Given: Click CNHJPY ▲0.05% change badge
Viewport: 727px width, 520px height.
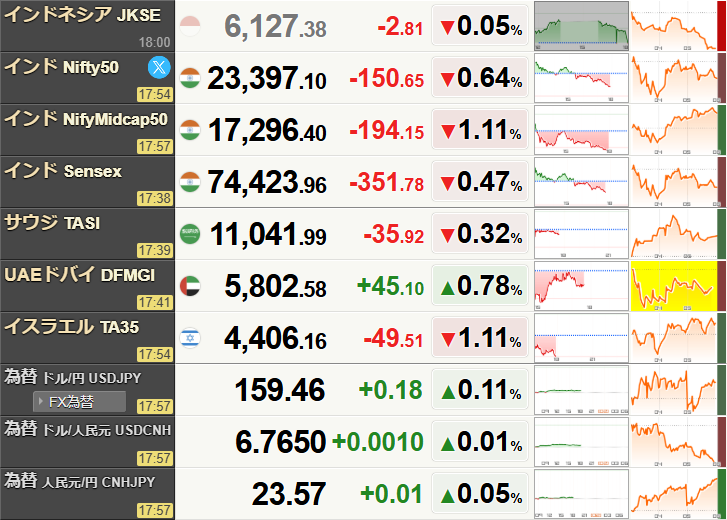Looking at the screenshot, I should 480,493.
